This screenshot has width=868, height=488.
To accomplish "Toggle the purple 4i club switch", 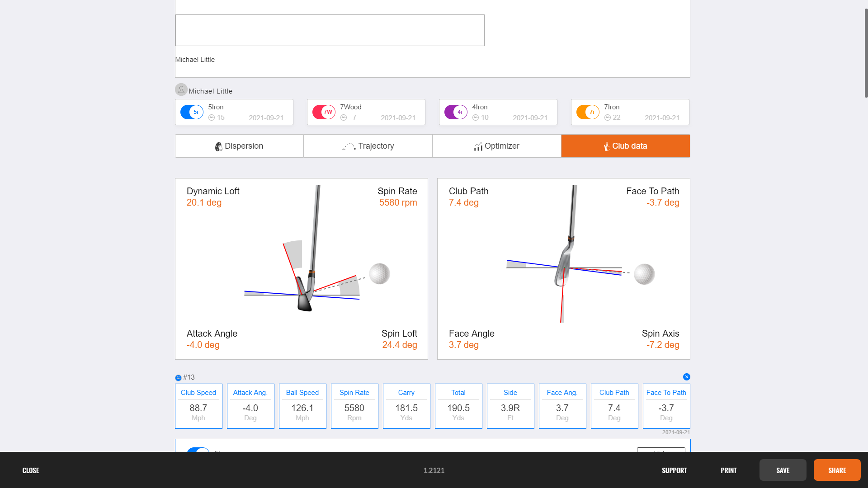I will coord(456,112).
